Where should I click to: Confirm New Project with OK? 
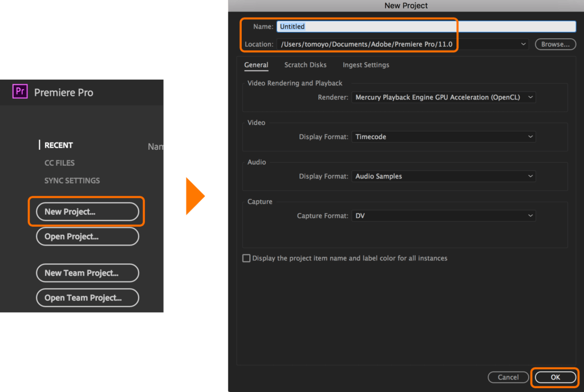point(555,377)
